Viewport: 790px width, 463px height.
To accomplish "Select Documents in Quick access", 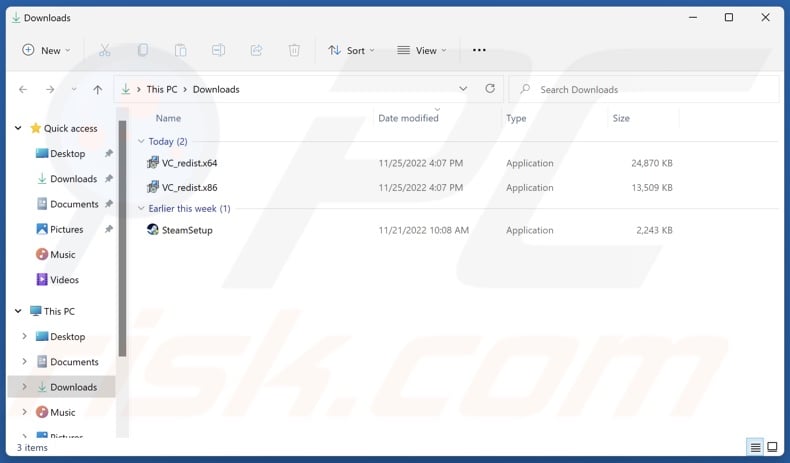I will click(x=74, y=204).
